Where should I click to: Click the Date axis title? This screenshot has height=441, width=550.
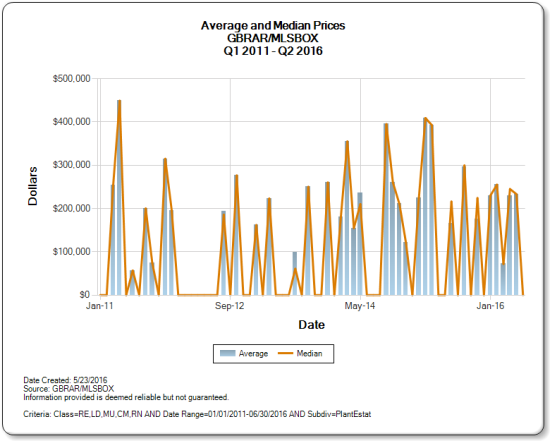tap(311, 325)
